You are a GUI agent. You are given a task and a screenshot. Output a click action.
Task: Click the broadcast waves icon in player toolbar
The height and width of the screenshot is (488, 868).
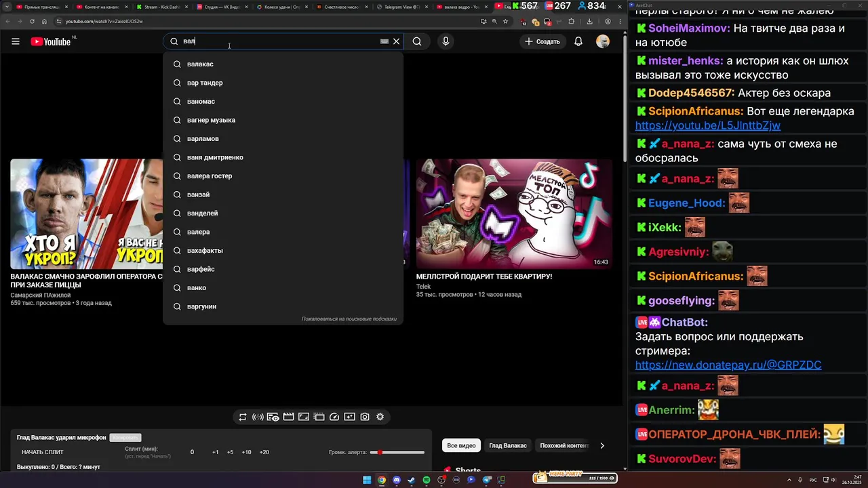point(258,417)
